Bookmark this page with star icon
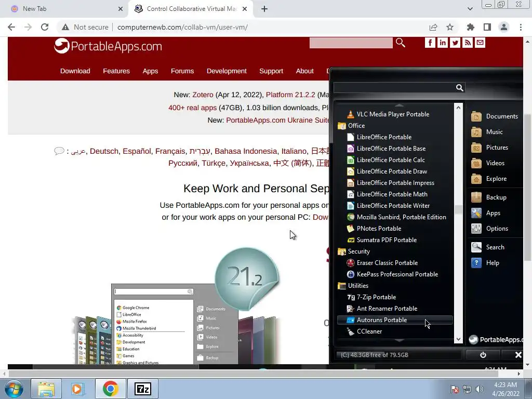Viewport: 532px width, 399px height. (450, 27)
